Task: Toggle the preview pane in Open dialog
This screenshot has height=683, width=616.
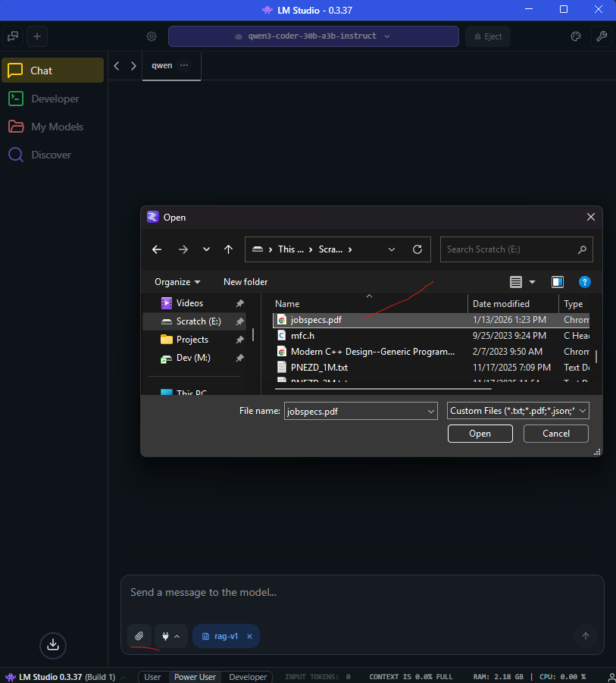Action: pos(558,282)
